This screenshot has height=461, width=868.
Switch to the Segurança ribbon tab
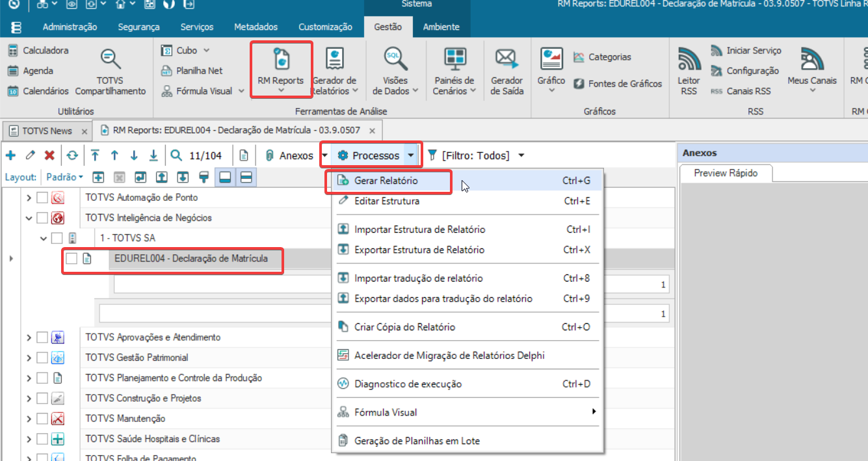[138, 27]
